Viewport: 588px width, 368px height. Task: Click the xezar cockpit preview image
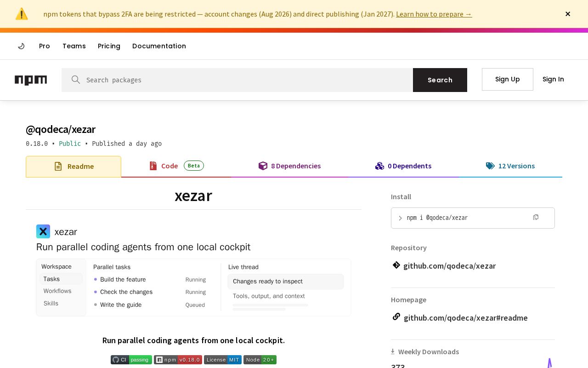(193, 270)
